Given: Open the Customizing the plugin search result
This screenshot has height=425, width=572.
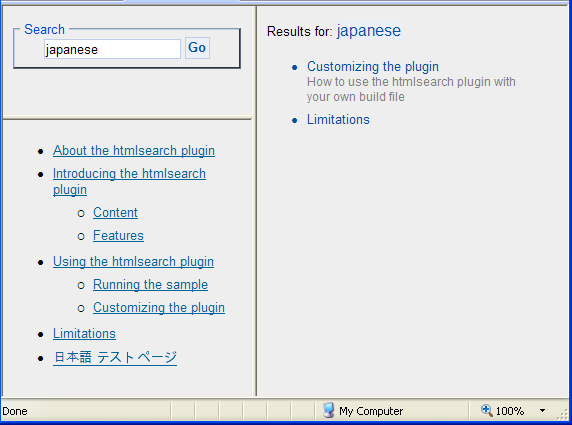Looking at the screenshot, I should click(x=372, y=66).
